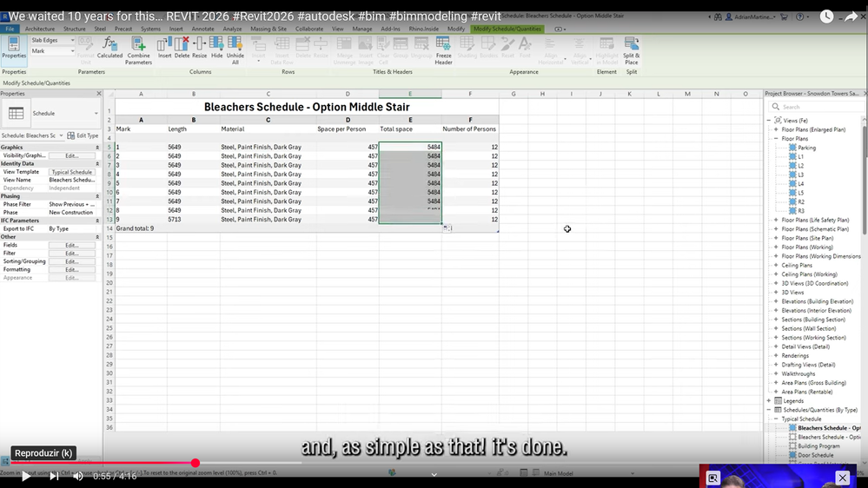Switch to the Manage ribbon tab
This screenshot has height=488, width=868.
point(362,29)
